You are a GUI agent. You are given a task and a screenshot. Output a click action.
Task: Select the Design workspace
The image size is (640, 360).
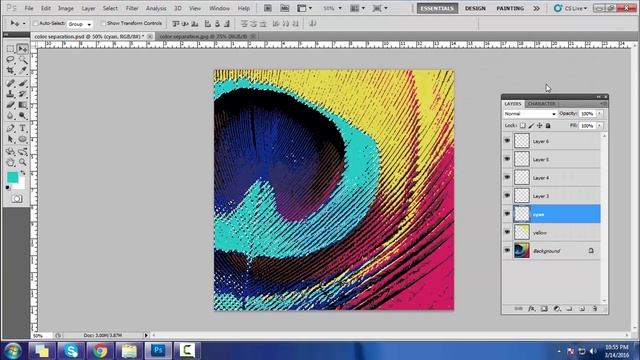click(475, 8)
